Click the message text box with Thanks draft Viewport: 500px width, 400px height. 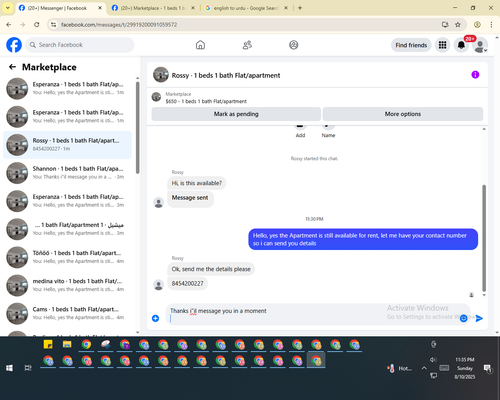click(x=312, y=314)
